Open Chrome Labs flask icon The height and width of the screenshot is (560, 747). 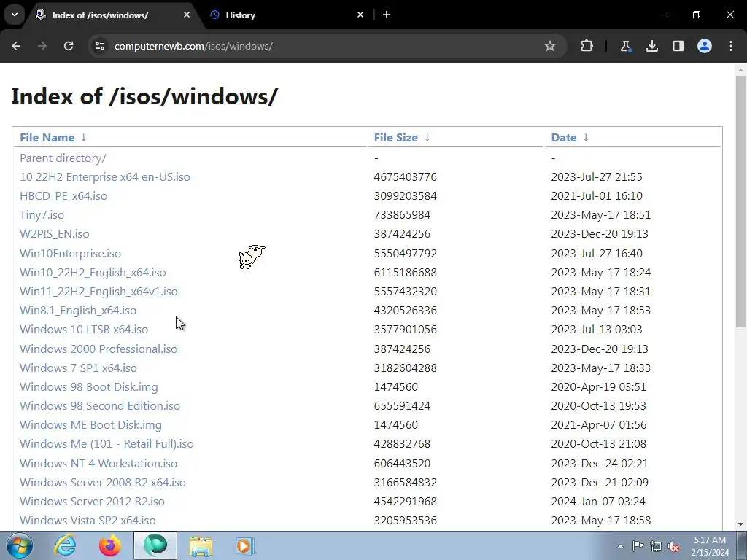tap(625, 46)
